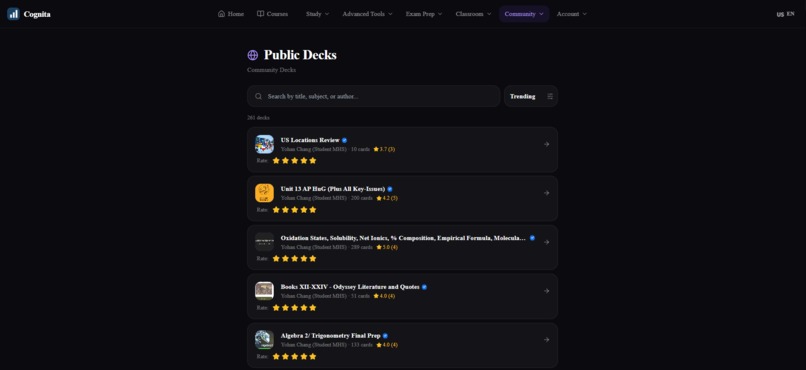This screenshot has height=370, width=806.
Task: Open Unit 13 AP HuG via its arrow
Action: click(546, 193)
